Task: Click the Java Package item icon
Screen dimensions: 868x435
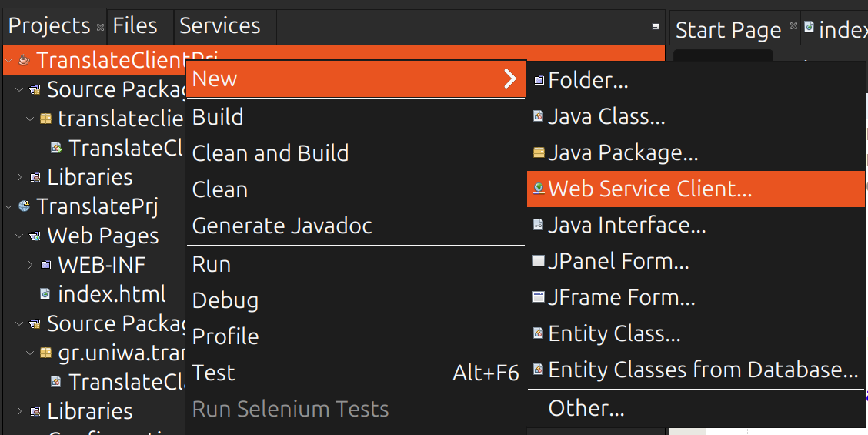Action: tap(539, 152)
